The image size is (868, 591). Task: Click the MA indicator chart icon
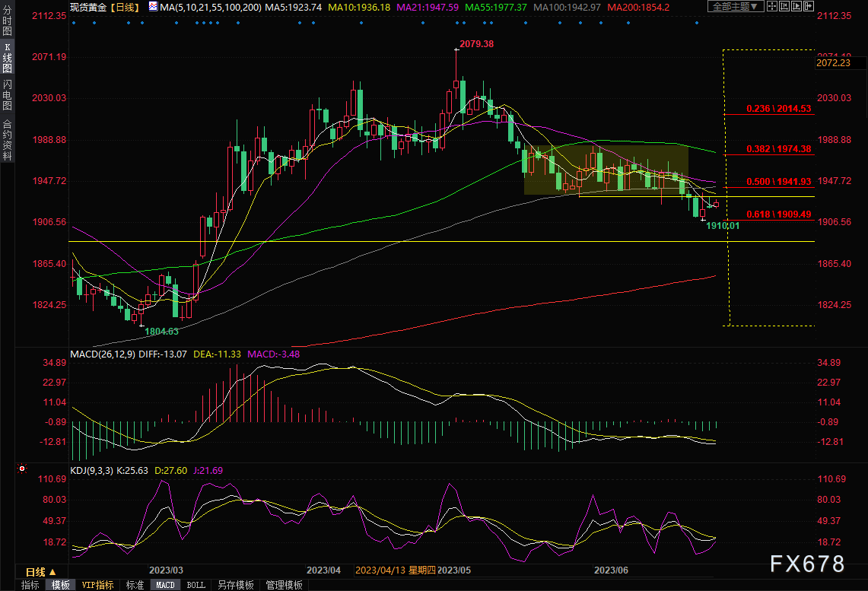click(153, 7)
